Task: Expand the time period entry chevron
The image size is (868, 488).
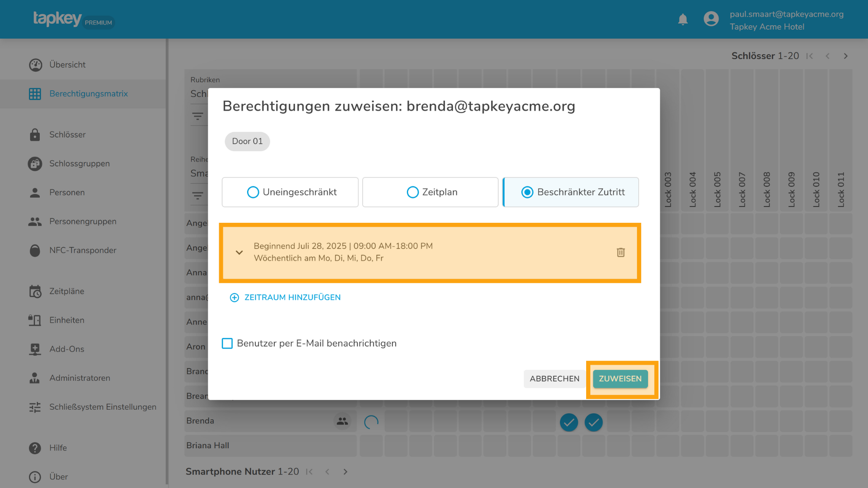Action: point(239,252)
